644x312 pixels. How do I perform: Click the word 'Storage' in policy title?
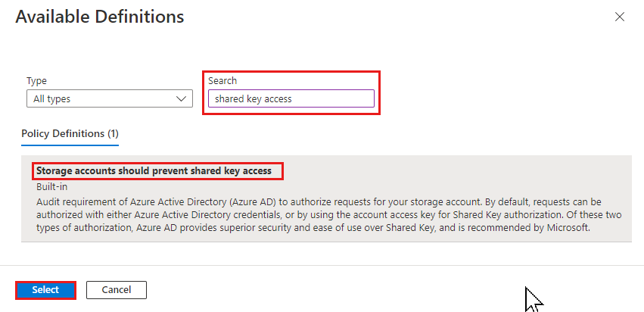click(51, 170)
